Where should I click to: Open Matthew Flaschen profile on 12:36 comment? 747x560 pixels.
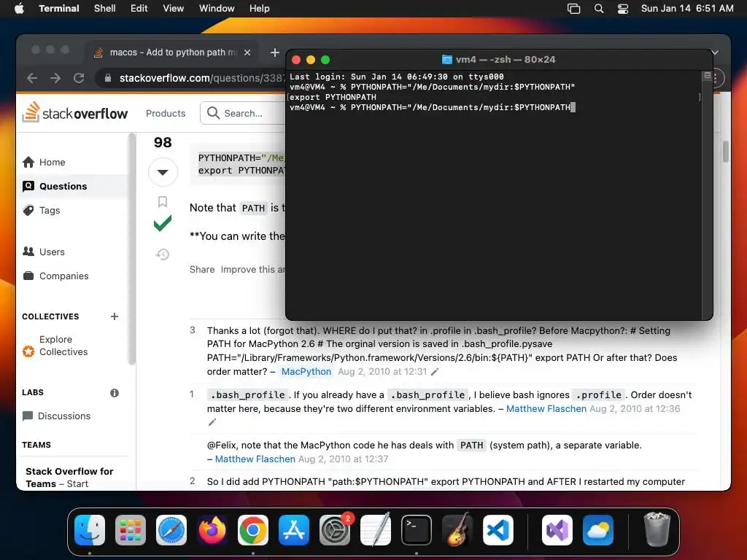point(546,409)
